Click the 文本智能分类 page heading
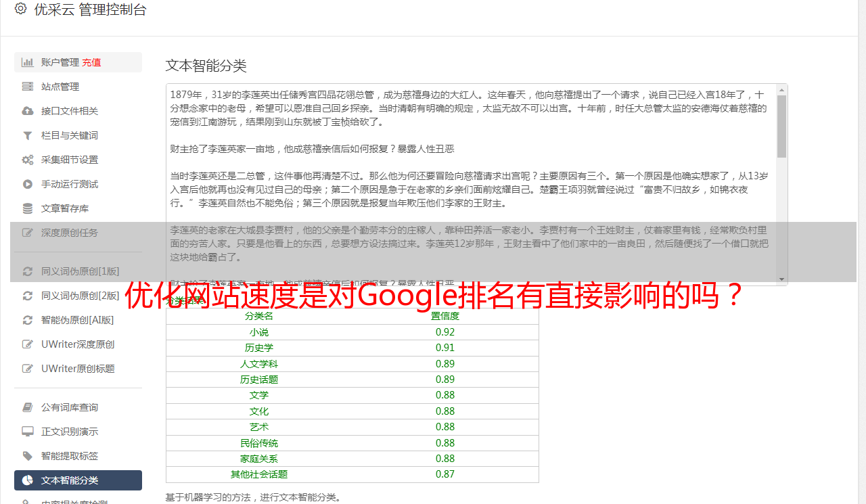The image size is (866, 504). click(x=206, y=66)
